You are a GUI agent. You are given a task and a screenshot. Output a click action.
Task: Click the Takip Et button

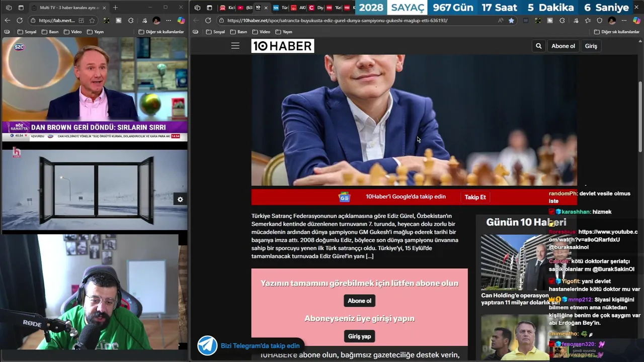click(x=475, y=197)
